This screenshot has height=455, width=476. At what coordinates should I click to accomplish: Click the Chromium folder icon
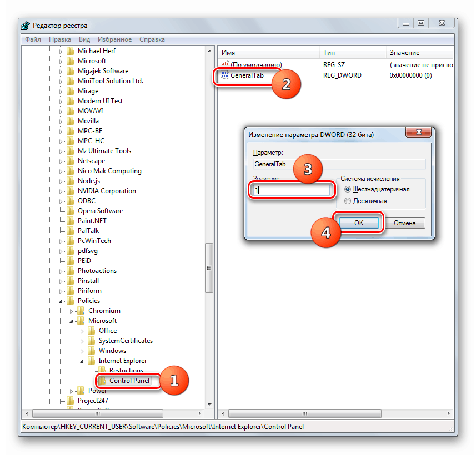pyautogui.click(x=81, y=311)
